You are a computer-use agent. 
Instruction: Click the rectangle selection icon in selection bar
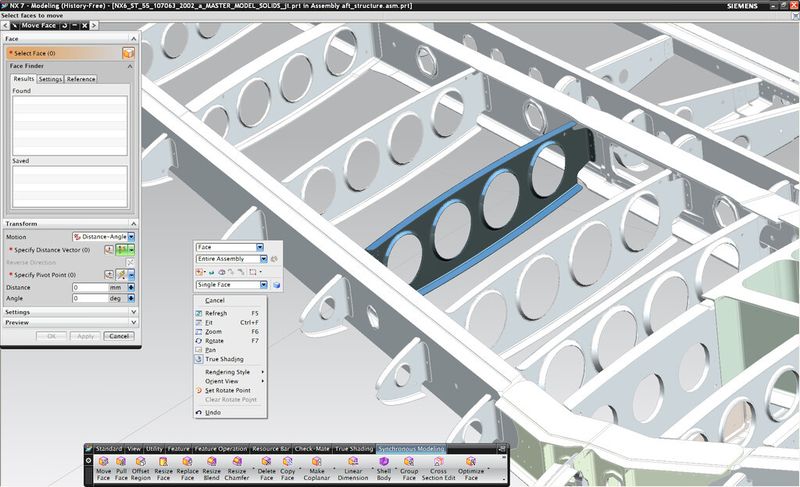tap(252, 272)
